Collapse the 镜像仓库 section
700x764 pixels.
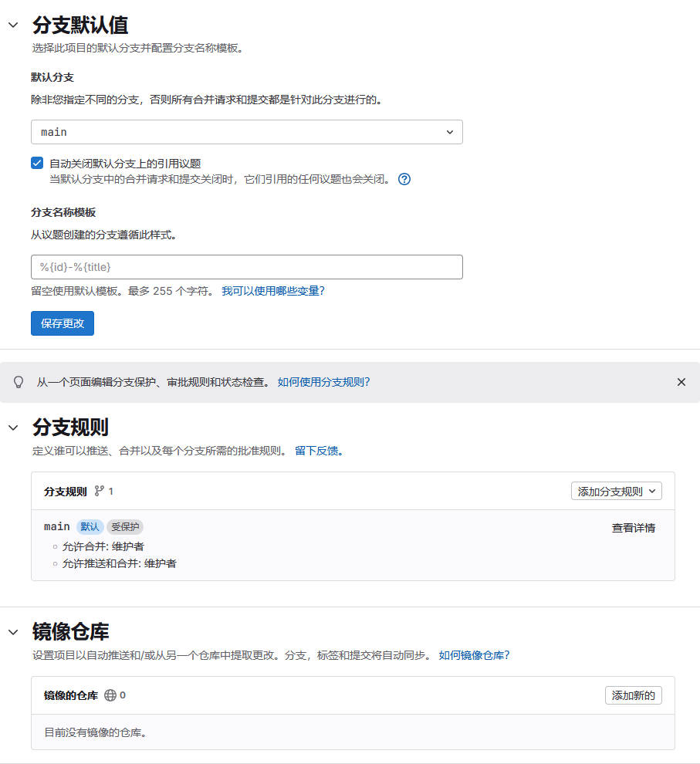click(x=13, y=632)
